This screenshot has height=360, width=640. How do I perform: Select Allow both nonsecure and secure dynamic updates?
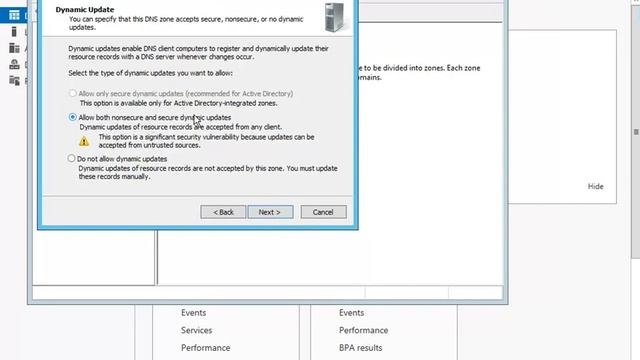pyautogui.click(x=73, y=118)
